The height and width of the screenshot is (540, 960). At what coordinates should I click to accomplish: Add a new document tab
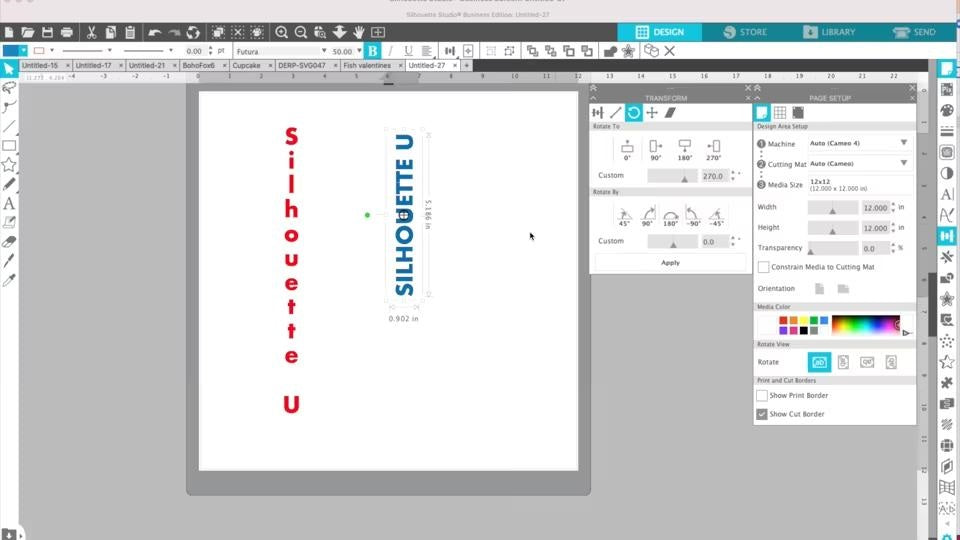tap(467, 66)
